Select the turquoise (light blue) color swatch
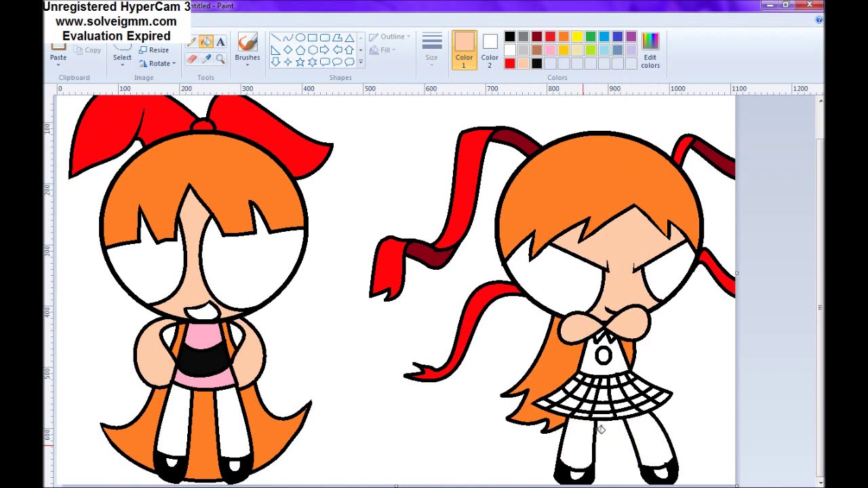Image resolution: width=868 pixels, height=488 pixels. (604, 37)
